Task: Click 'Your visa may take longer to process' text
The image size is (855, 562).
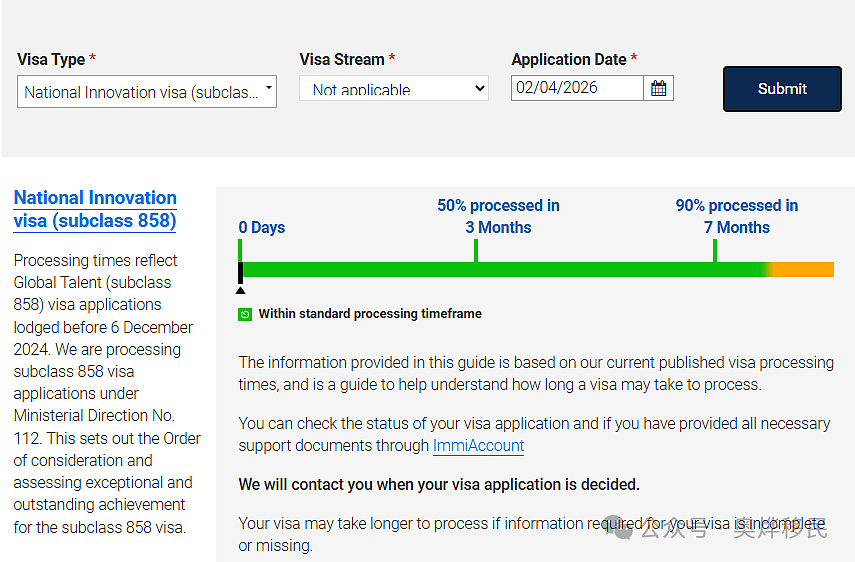Action: coord(532,534)
